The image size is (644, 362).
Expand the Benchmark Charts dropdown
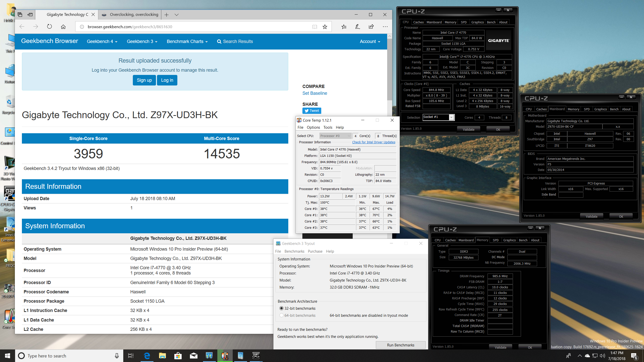(x=187, y=41)
